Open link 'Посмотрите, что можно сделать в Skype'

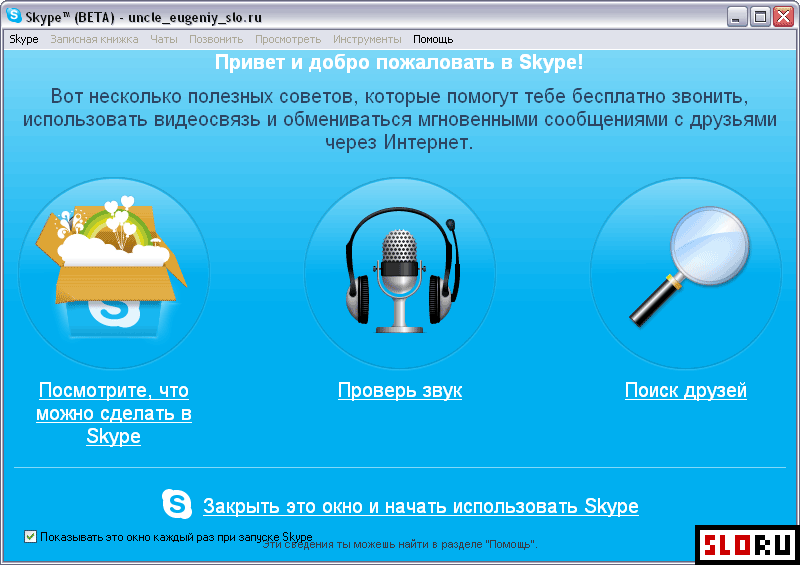pyautogui.click(x=114, y=413)
